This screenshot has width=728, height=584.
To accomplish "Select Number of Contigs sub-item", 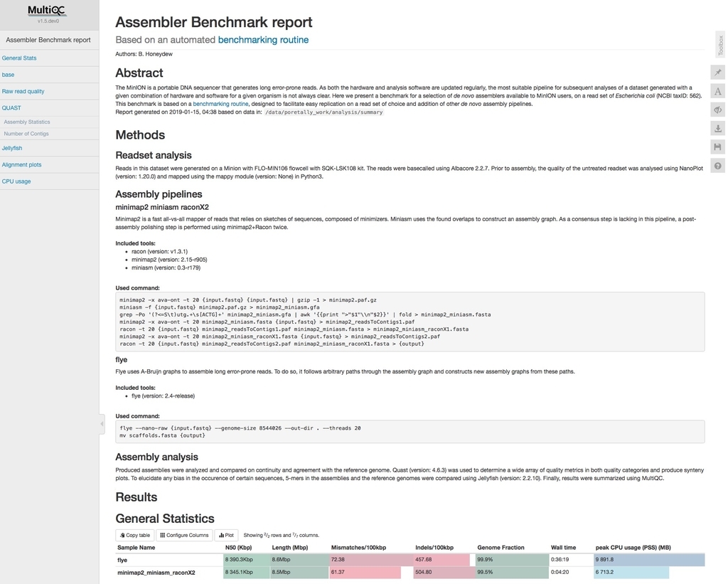I will [26, 134].
